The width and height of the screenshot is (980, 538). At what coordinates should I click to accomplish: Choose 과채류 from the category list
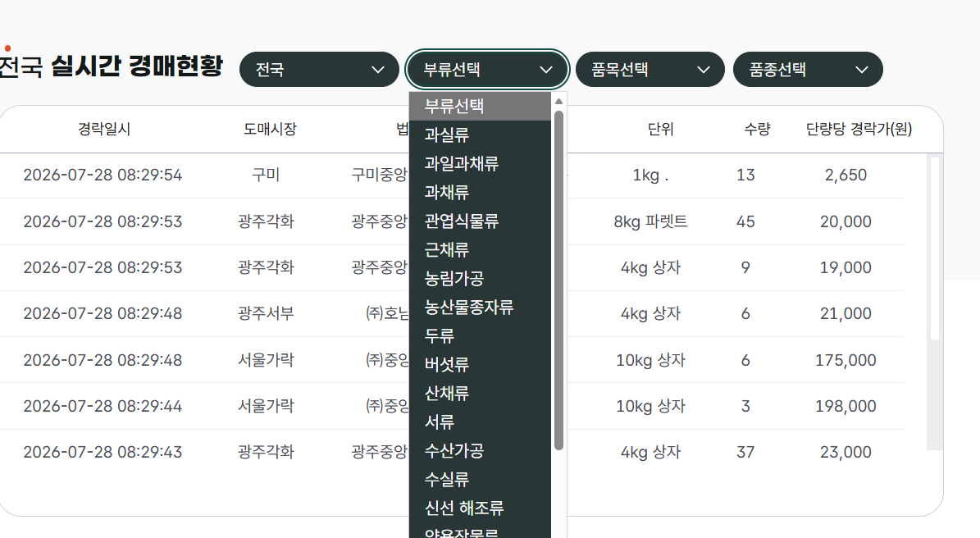[480, 193]
